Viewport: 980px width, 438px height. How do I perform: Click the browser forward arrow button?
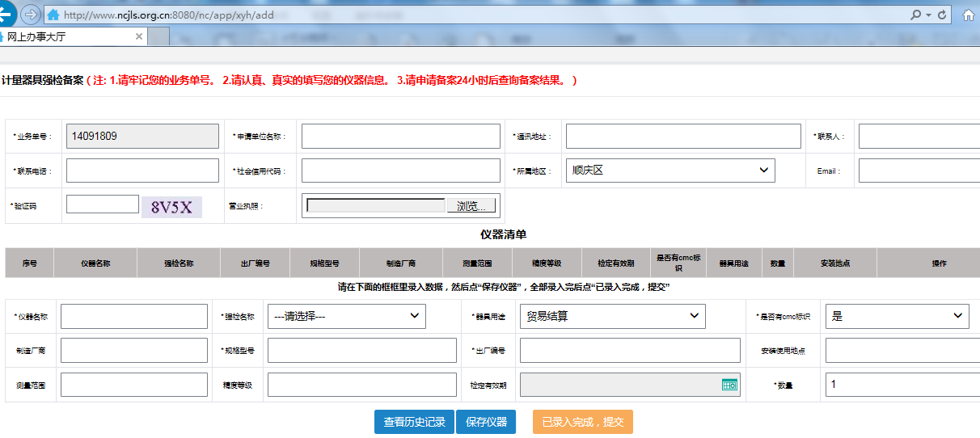coord(30,15)
